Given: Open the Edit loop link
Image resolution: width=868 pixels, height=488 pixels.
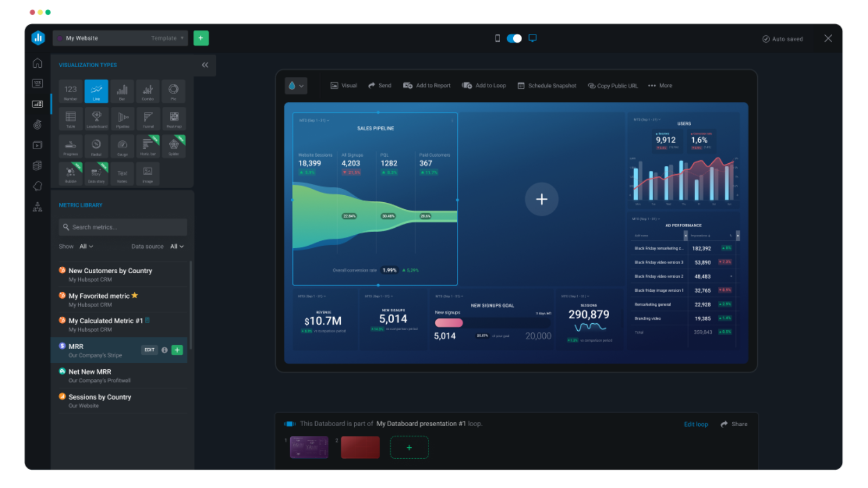Looking at the screenshot, I should pyautogui.click(x=696, y=425).
